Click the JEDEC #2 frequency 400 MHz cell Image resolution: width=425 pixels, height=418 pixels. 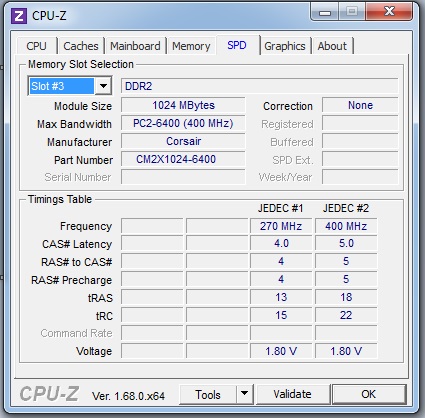click(x=346, y=226)
